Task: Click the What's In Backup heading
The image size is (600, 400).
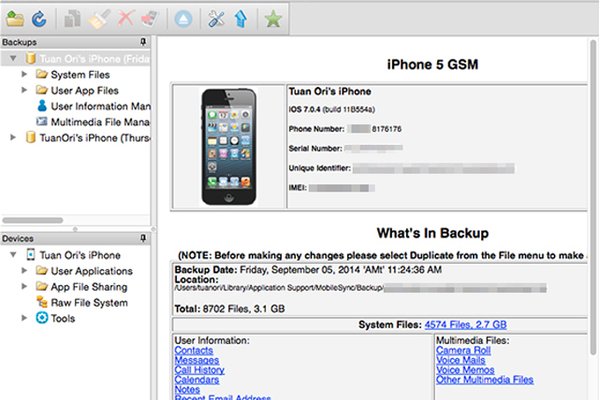Action: [x=432, y=233]
